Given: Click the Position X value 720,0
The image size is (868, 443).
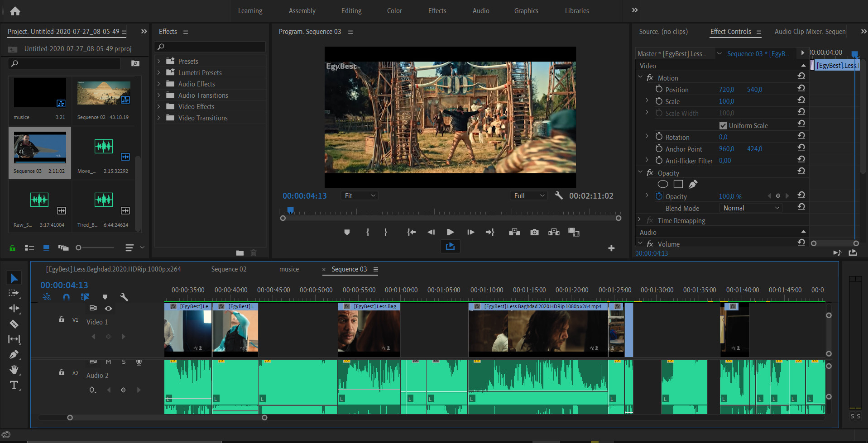Looking at the screenshot, I should tap(726, 90).
